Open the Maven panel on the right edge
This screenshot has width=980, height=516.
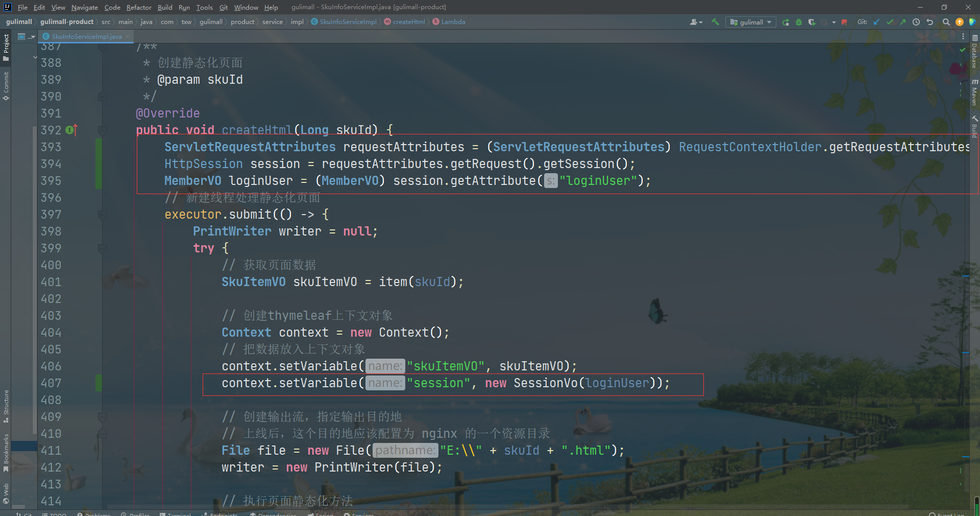click(976, 92)
